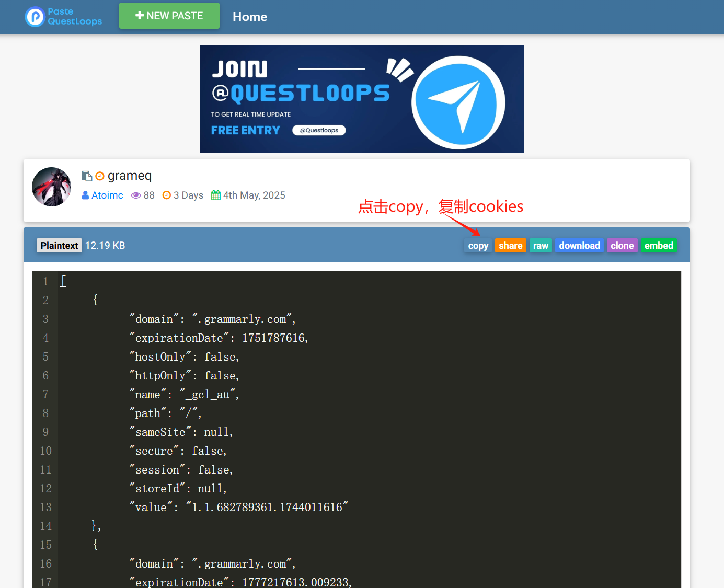724x588 pixels.
Task: Click the clipboard paste icon beside grameq title
Action: pos(87,176)
